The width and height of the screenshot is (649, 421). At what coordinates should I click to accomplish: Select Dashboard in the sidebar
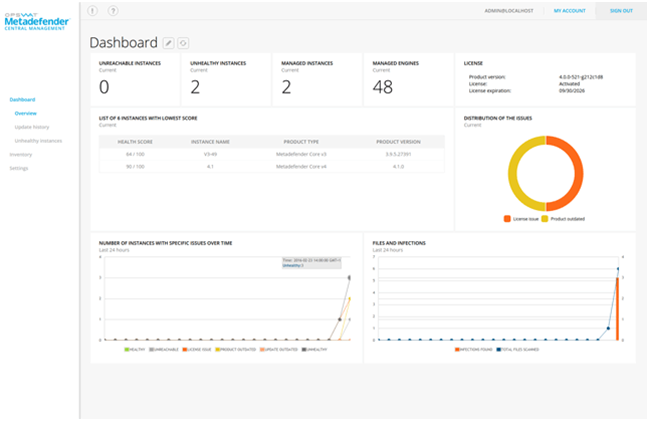point(22,100)
